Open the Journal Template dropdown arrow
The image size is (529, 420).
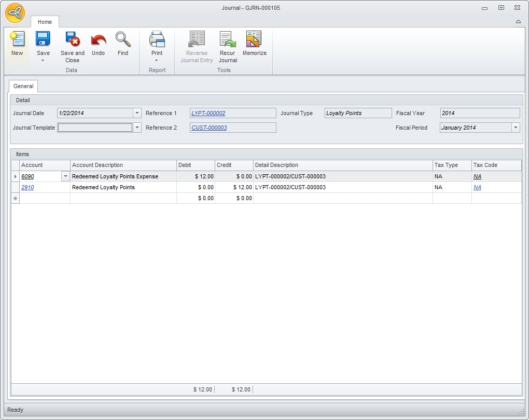(137, 128)
